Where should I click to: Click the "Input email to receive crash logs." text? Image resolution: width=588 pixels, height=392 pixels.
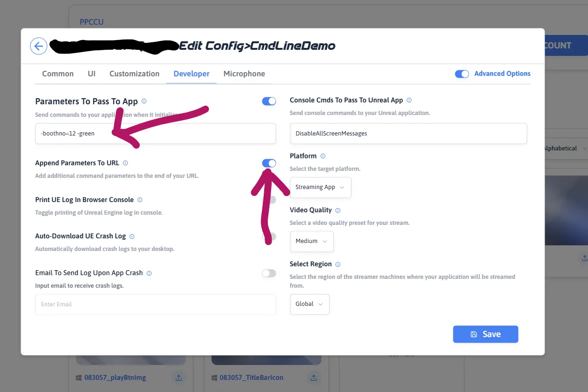point(80,286)
